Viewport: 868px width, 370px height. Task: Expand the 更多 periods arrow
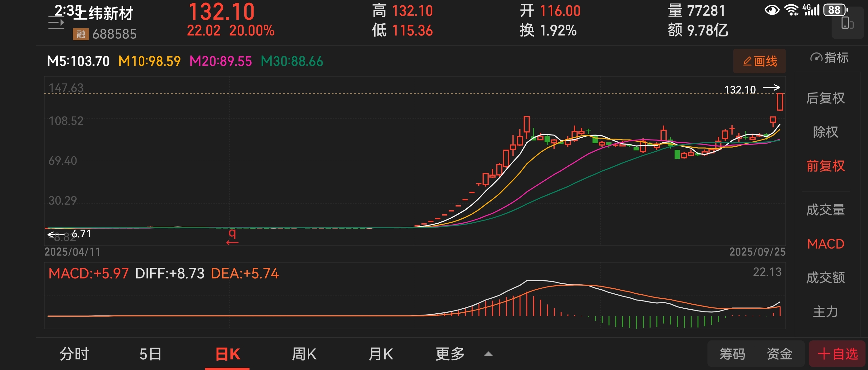point(488,354)
